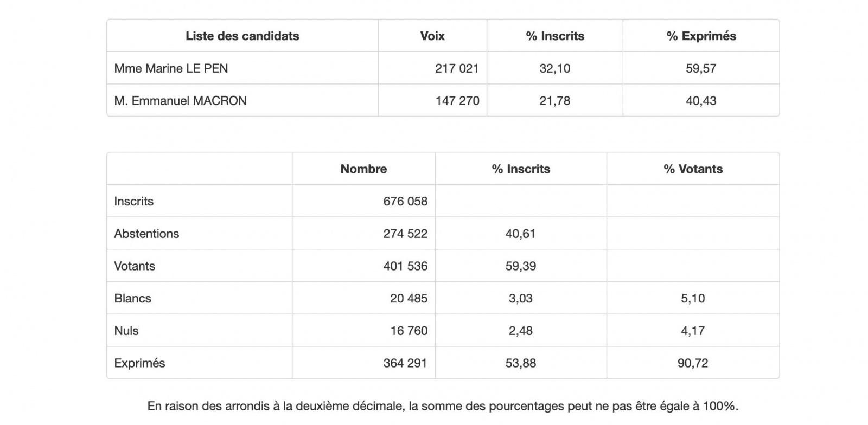Click the abstention percentage 40,61

click(521, 234)
